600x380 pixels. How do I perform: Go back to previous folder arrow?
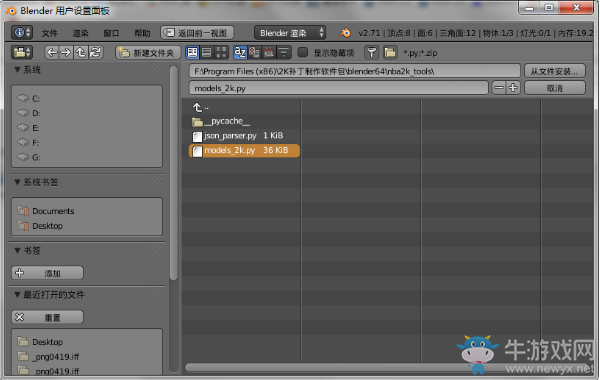click(52, 52)
